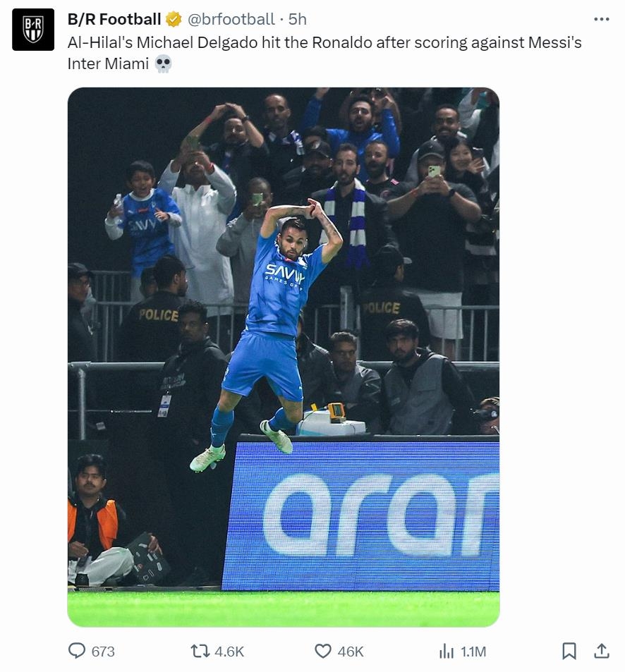This screenshot has height=672, width=625.
Task: Click the 4.6K reposts count
Action: click(x=229, y=652)
